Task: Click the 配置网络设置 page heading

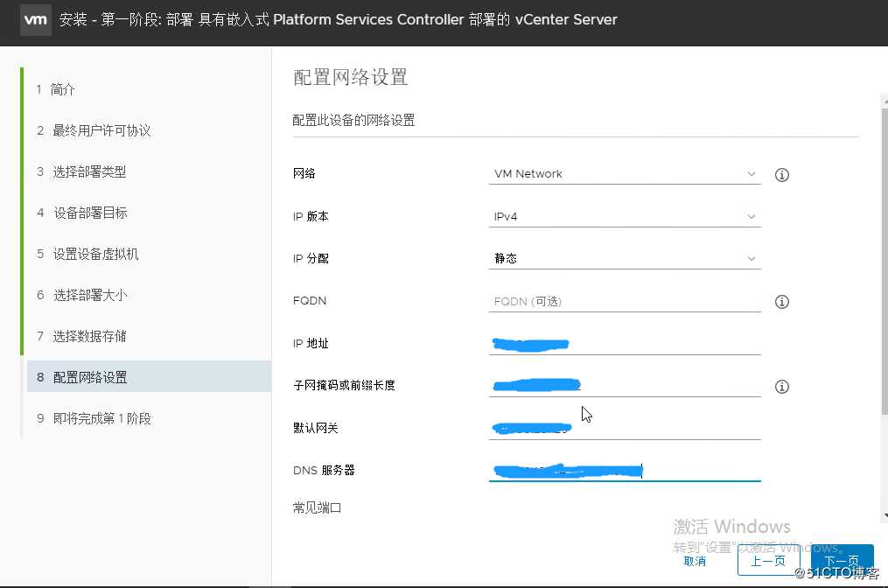Action: click(351, 78)
